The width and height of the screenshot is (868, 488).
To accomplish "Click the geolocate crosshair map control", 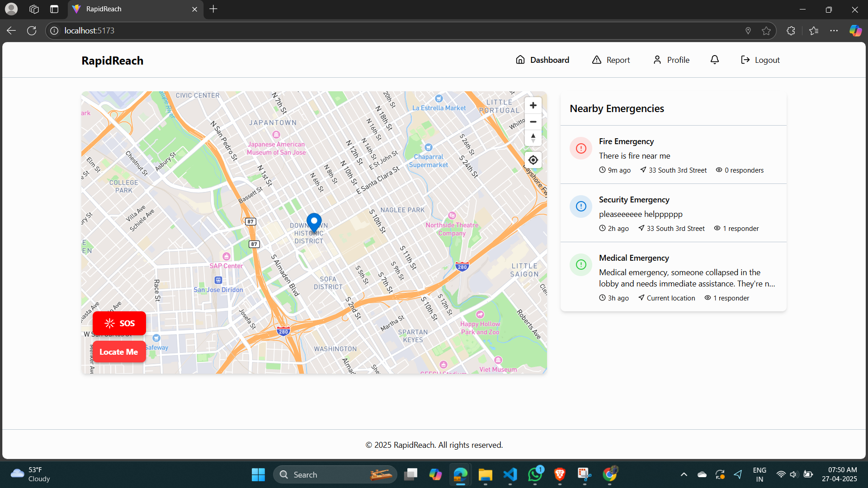I will pos(533,160).
